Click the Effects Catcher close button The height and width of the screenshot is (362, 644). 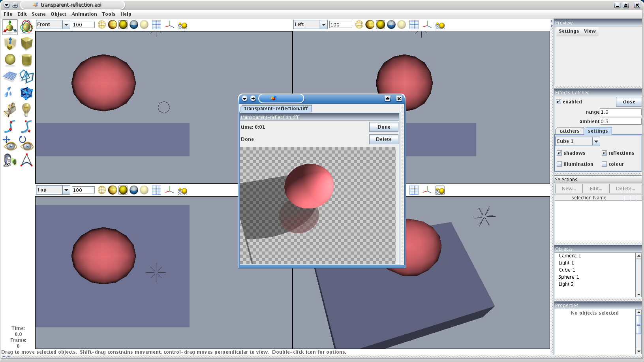[629, 102]
